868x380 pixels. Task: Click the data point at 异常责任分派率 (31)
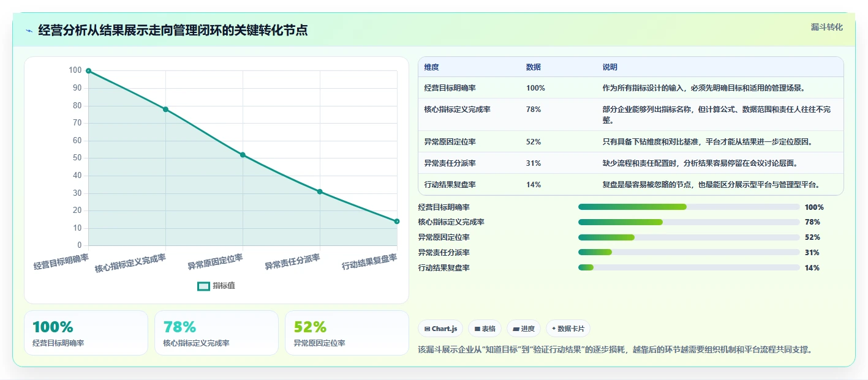(320, 192)
